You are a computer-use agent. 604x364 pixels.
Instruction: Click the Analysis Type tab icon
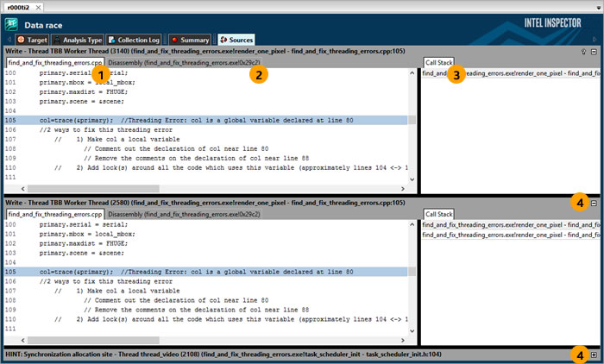tap(57, 40)
